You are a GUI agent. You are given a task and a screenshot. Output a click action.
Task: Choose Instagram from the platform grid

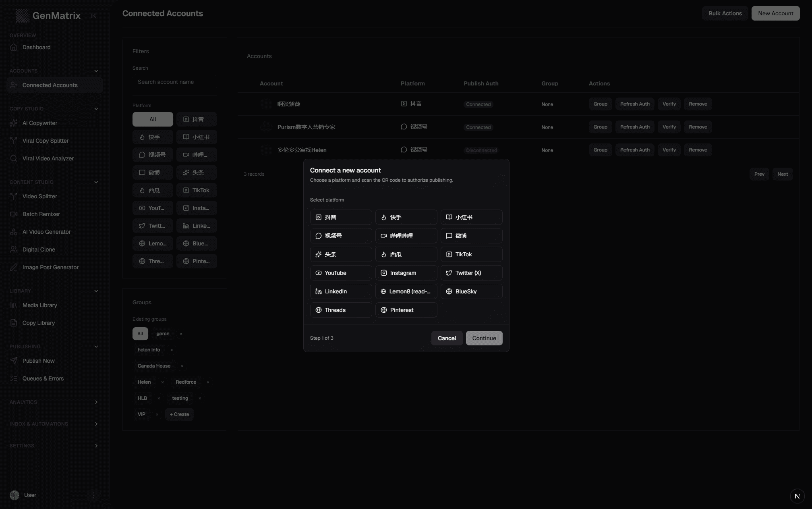(x=406, y=273)
